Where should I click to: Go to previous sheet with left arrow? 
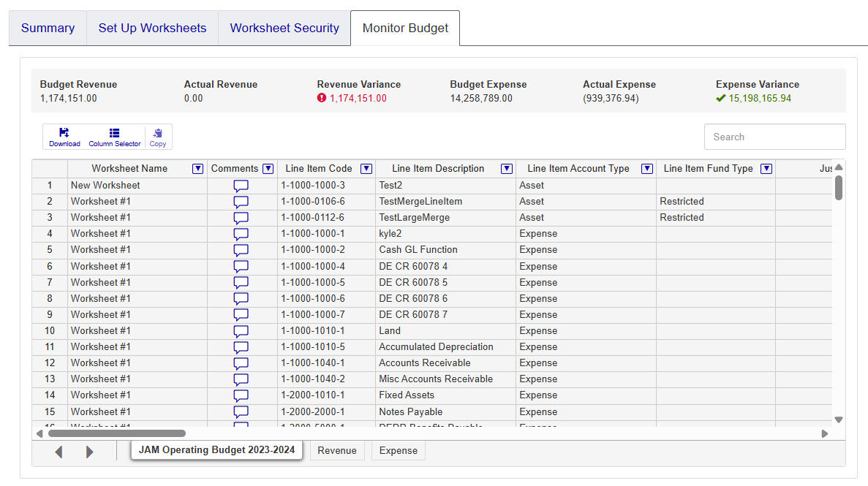coord(59,452)
